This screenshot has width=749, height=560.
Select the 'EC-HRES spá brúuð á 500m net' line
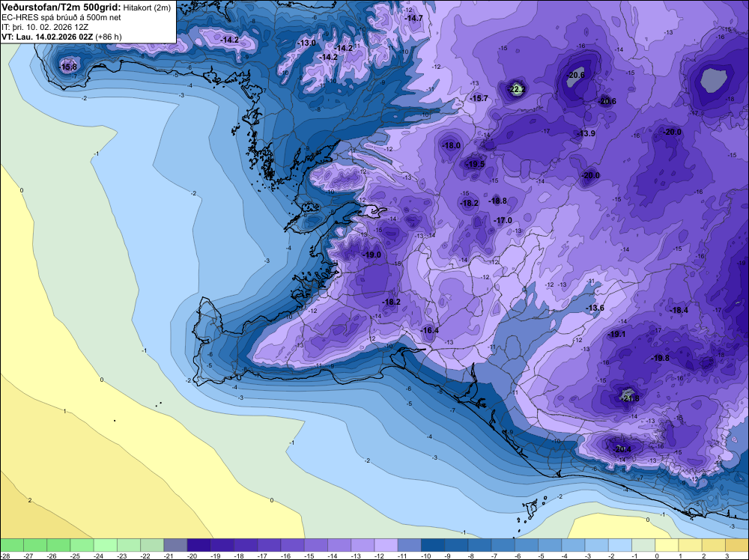pyautogui.click(x=61, y=18)
